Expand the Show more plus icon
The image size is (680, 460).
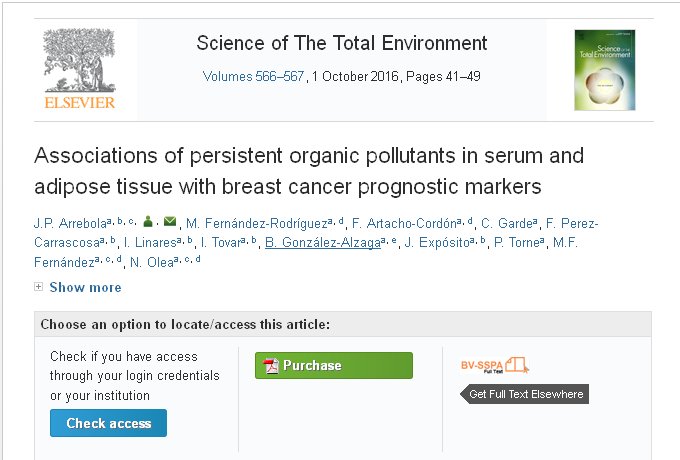pyautogui.click(x=39, y=287)
